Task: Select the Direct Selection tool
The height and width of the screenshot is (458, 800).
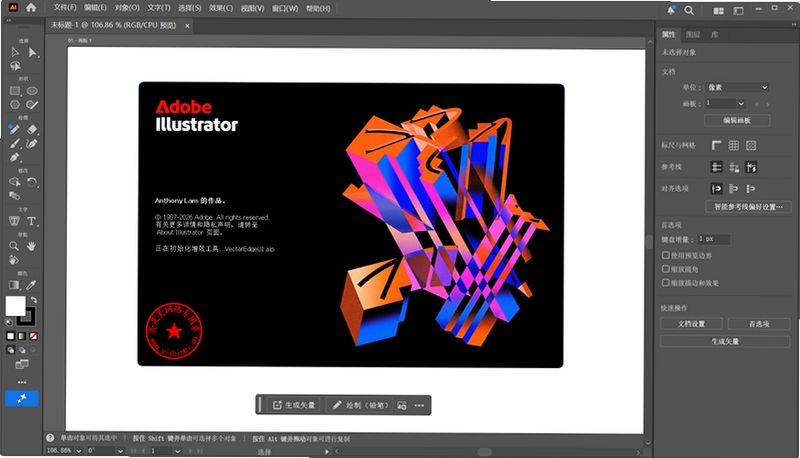Action: 33,53
